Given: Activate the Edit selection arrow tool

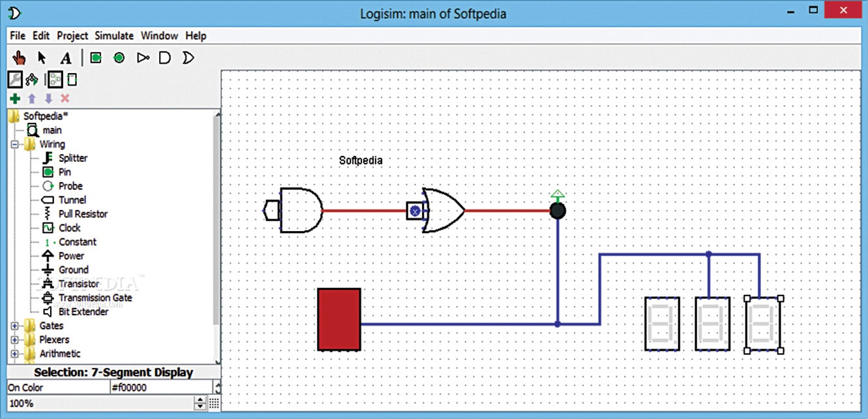Looking at the screenshot, I should coord(41,57).
